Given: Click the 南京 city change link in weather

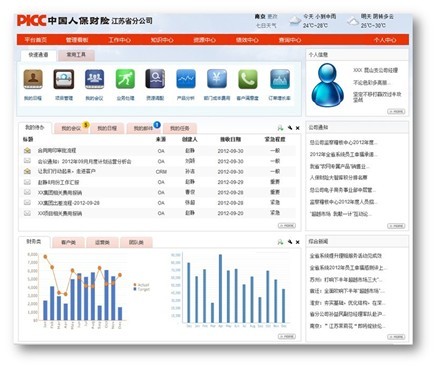Looking at the screenshot, I should tap(272, 16).
